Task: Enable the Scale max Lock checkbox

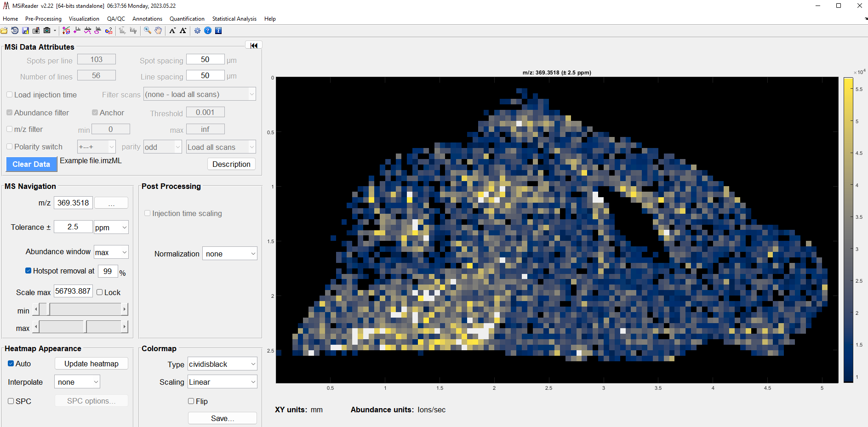Action: coord(100,292)
